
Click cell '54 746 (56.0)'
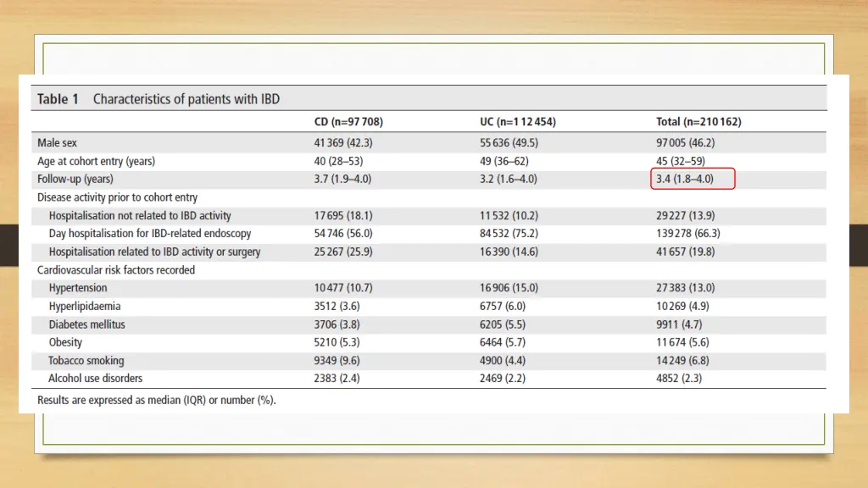[x=343, y=234]
